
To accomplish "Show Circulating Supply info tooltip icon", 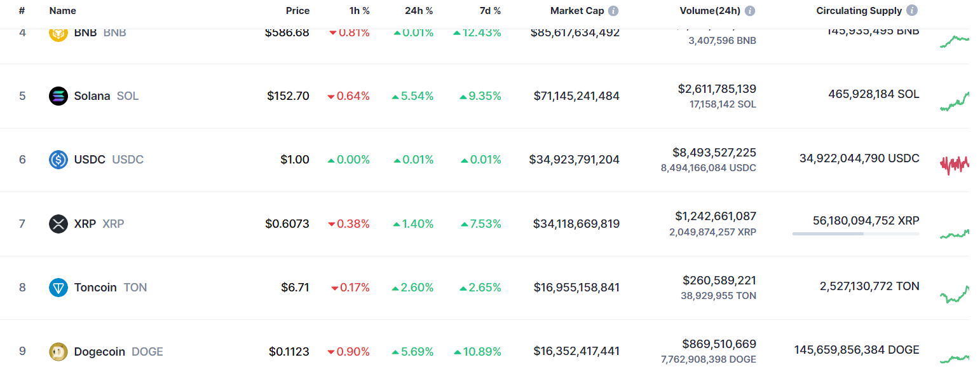I will [x=912, y=11].
